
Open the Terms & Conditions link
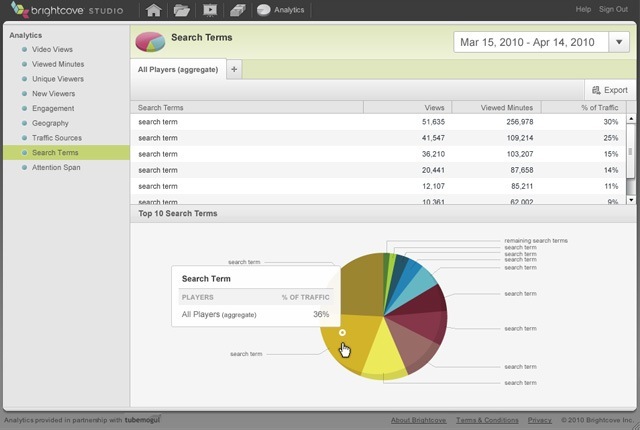click(x=487, y=420)
